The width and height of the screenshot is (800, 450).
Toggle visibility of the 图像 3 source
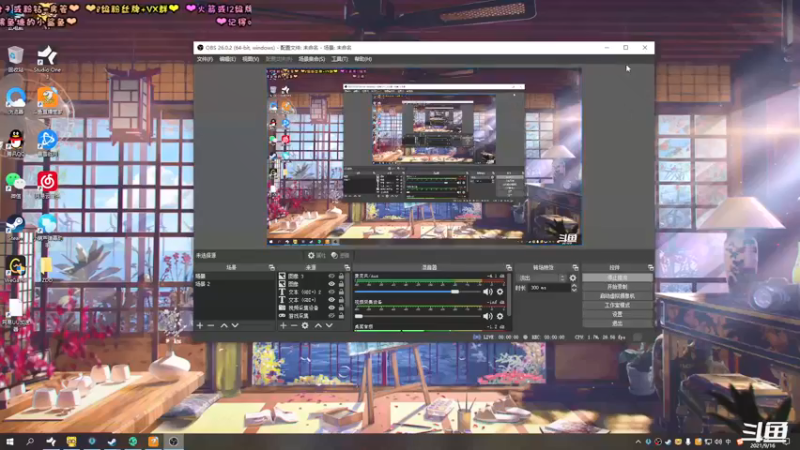point(332,276)
